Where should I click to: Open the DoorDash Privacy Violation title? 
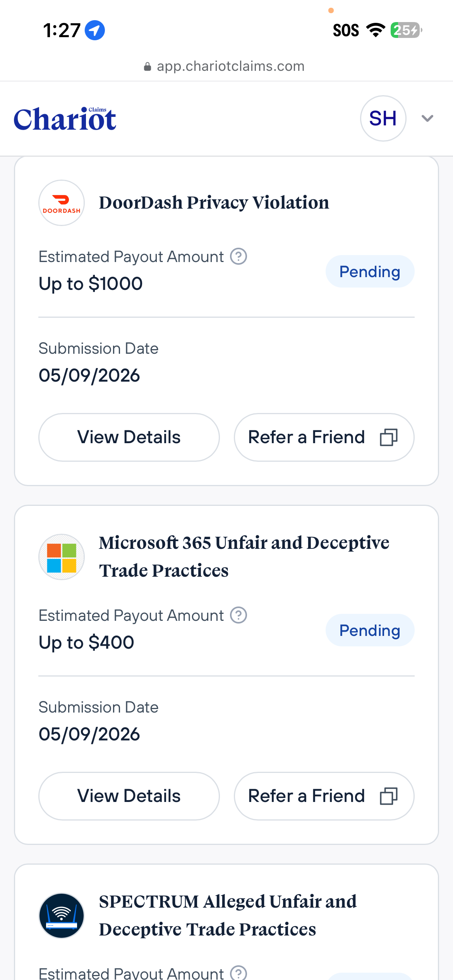point(214,203)
